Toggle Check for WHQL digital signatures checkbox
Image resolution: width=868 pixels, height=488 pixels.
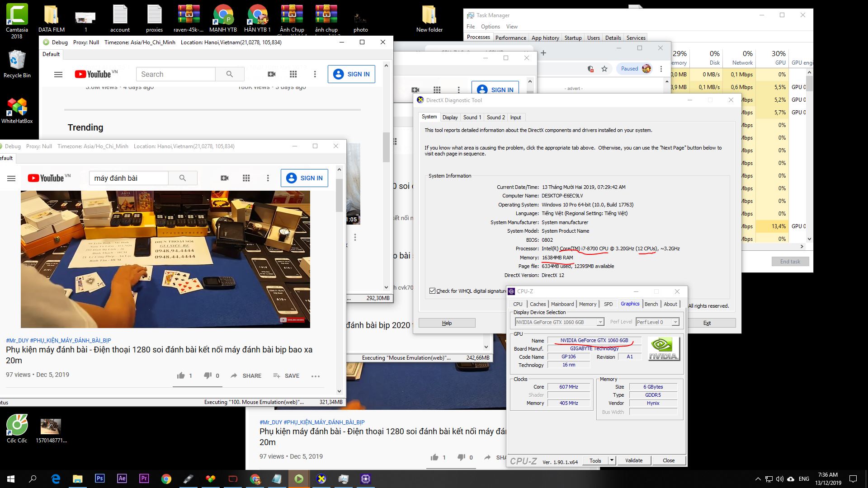point(433,291)
